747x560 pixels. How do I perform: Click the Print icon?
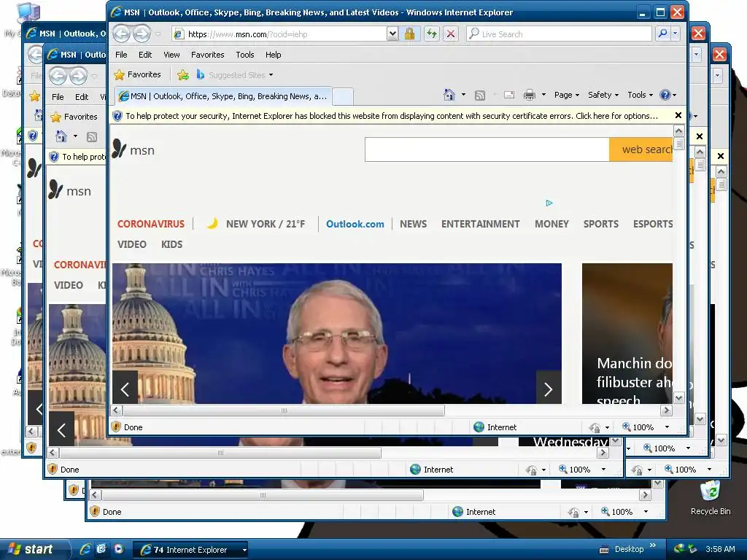(530, 95)
